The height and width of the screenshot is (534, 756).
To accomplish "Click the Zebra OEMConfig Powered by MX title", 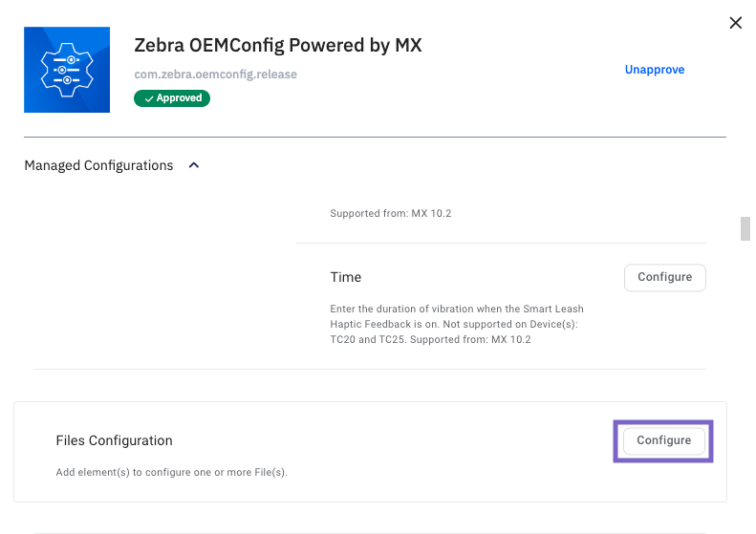I will (278, 45).
